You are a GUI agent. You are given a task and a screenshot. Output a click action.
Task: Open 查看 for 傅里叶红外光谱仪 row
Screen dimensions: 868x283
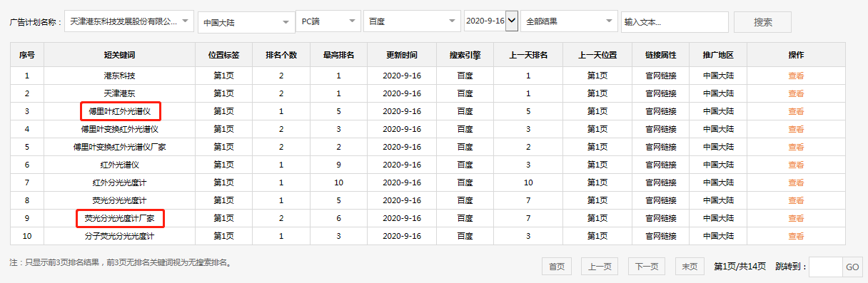pyautogui.click(x=796, y=111)
